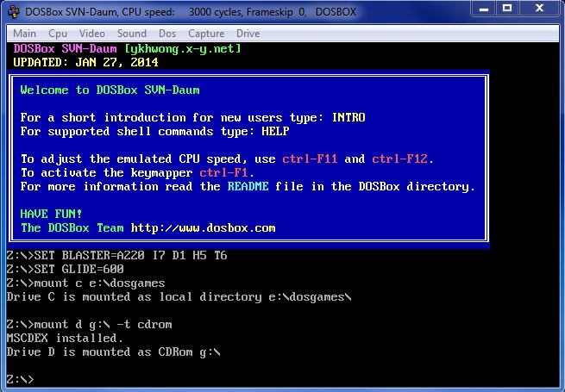Open the Video menu
This screenshot has height=392, width=565.
92,34
